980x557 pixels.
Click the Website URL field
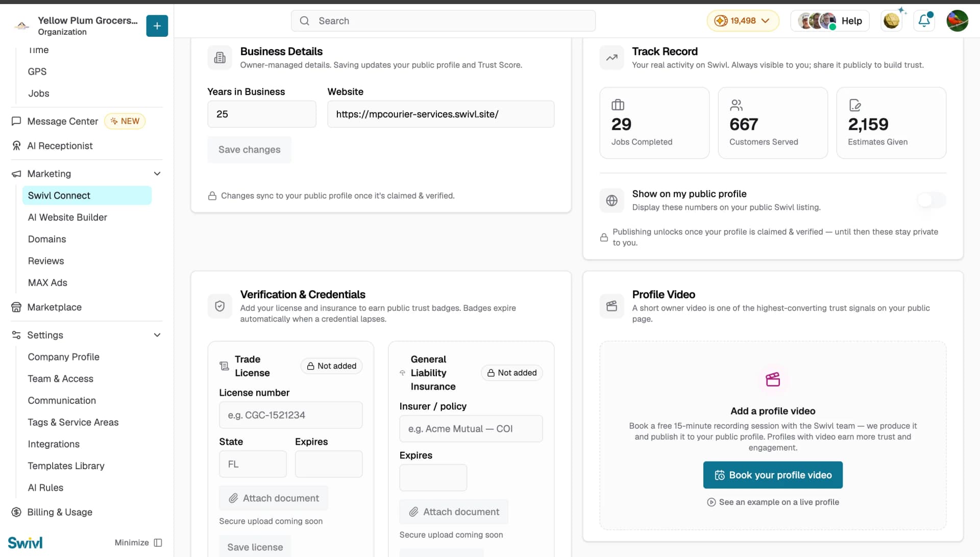(441, 114)
